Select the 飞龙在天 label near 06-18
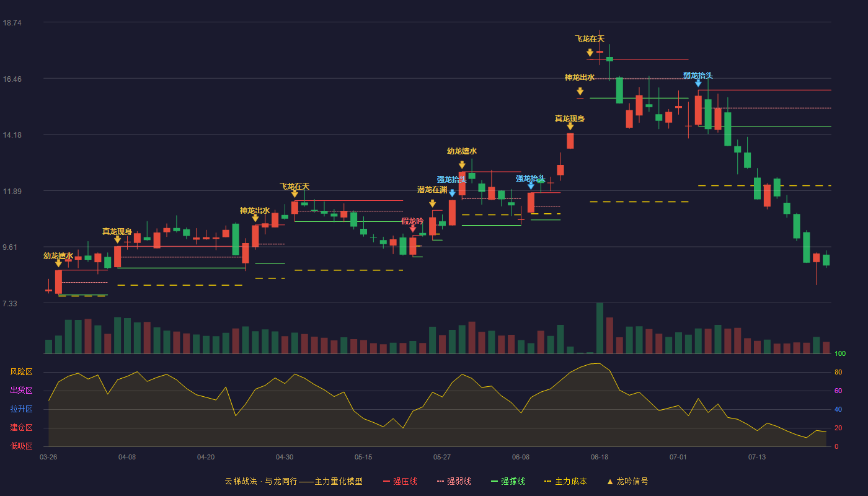 (590, 38)
